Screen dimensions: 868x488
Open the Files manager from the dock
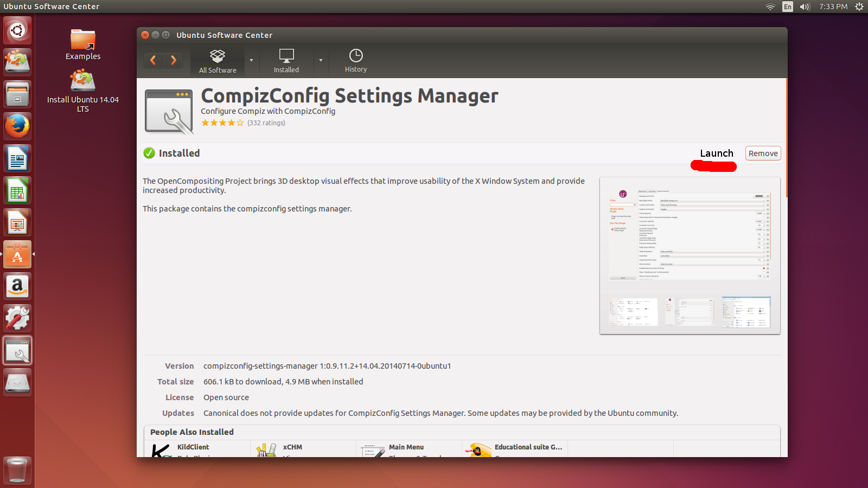(x=17, y=94)
